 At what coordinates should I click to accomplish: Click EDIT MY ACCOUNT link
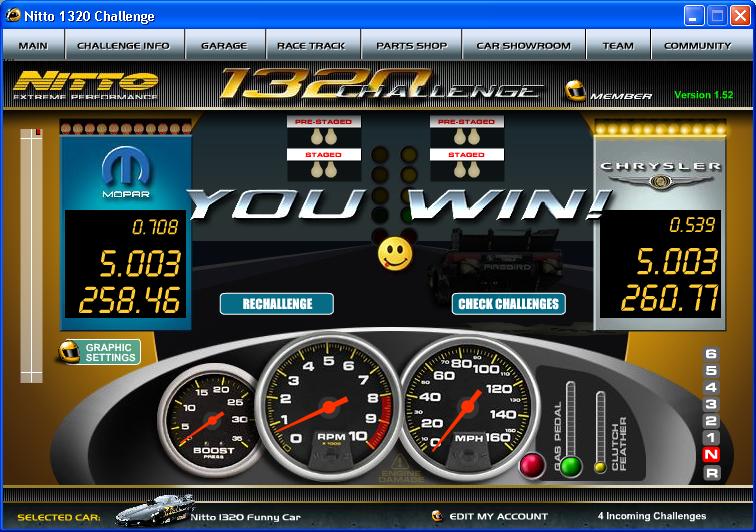tap(498, 516)
